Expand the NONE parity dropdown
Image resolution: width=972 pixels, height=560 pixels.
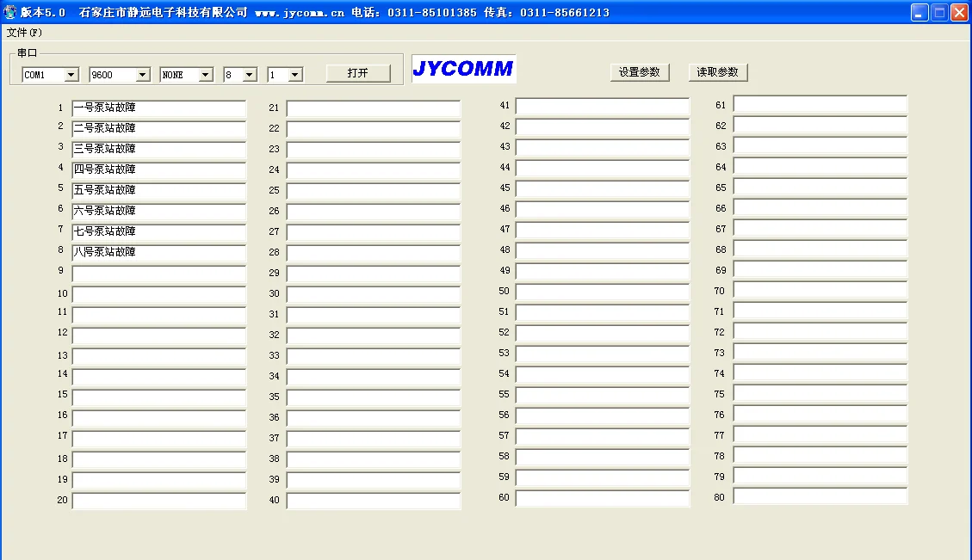tap(205, 75)
